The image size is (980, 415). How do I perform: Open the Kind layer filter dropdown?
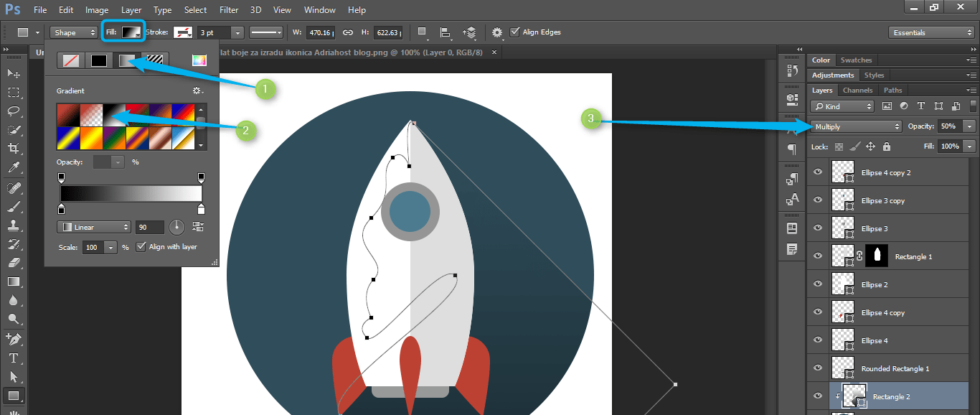pyautogui.click(x=843, y=106)
